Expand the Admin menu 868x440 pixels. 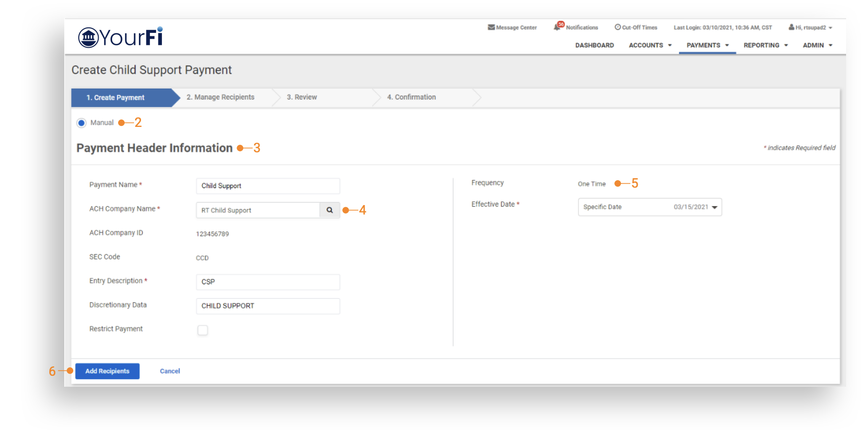pos(817,45)
